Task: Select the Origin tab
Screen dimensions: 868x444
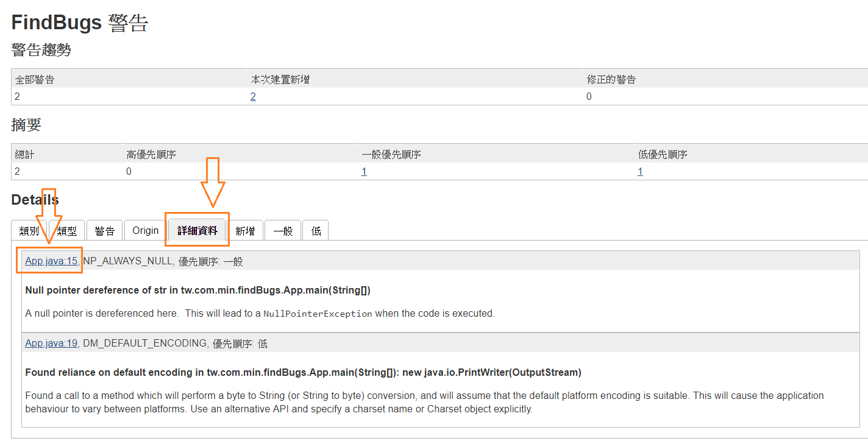Action: [x=145, y=230]
